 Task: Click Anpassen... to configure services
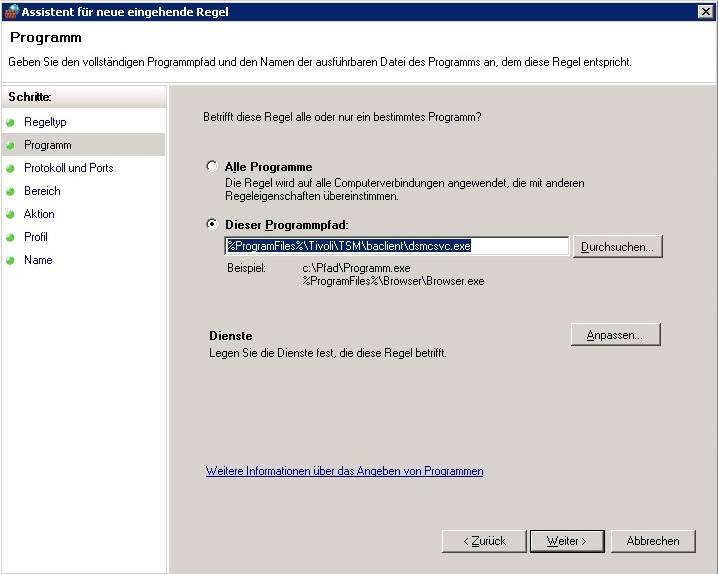pyautogui.click(x=616, y=335)
